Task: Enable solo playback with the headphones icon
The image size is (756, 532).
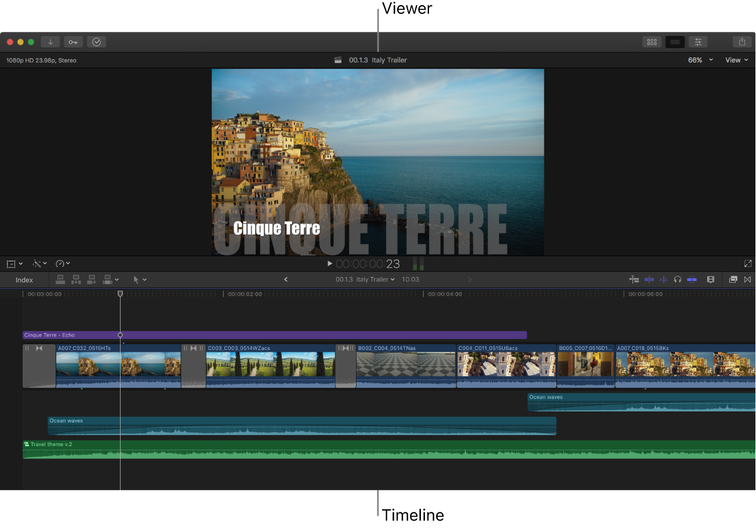Action: click(x=677, y=279)
